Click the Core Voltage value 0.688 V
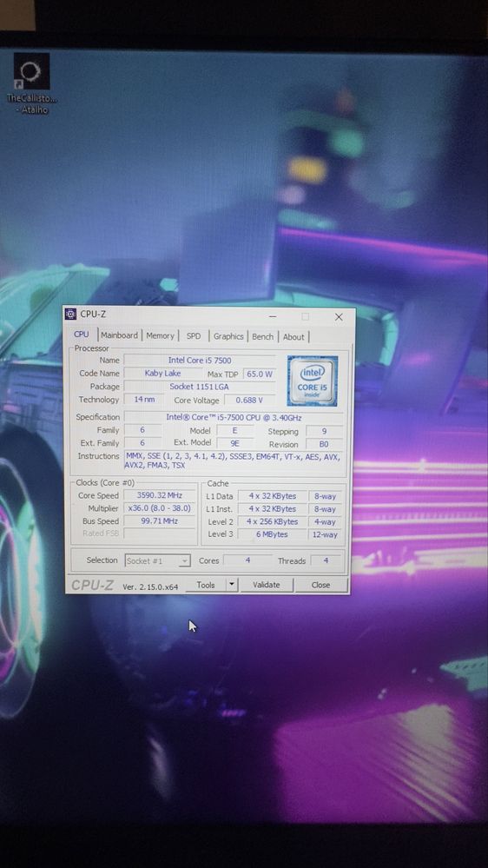 [249, 401]
